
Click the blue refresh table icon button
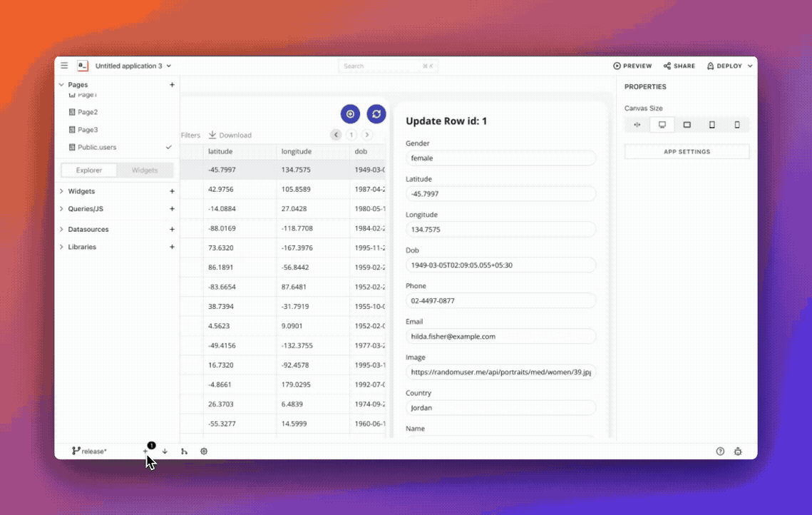click(376, 114)
